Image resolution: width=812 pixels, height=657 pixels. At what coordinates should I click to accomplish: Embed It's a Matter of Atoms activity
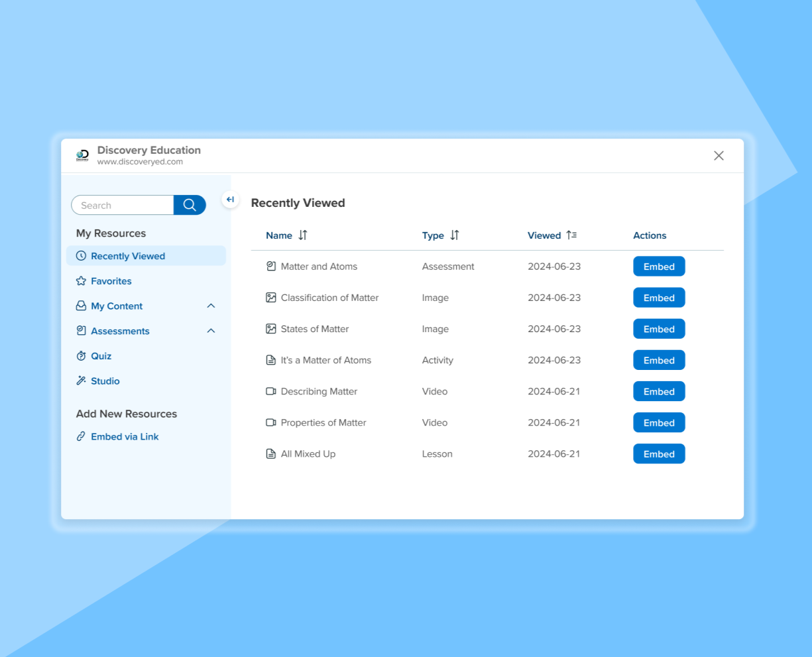(x=659, y=360)
